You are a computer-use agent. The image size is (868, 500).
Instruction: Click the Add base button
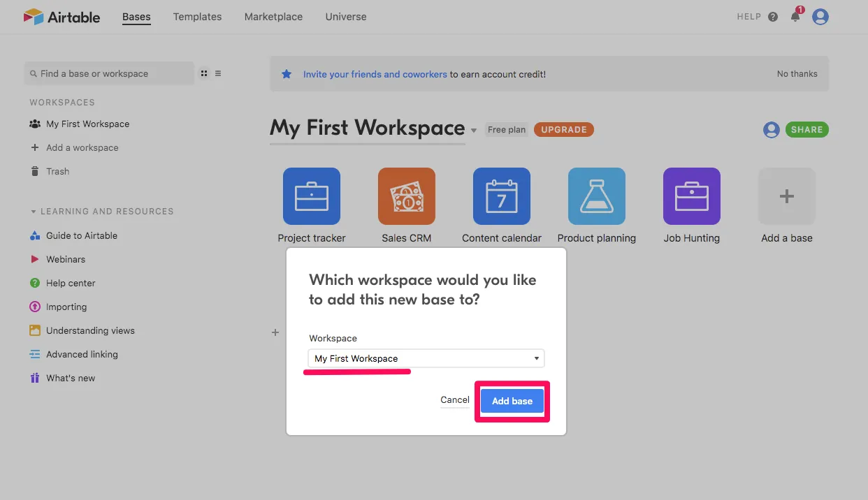[512, 401]
